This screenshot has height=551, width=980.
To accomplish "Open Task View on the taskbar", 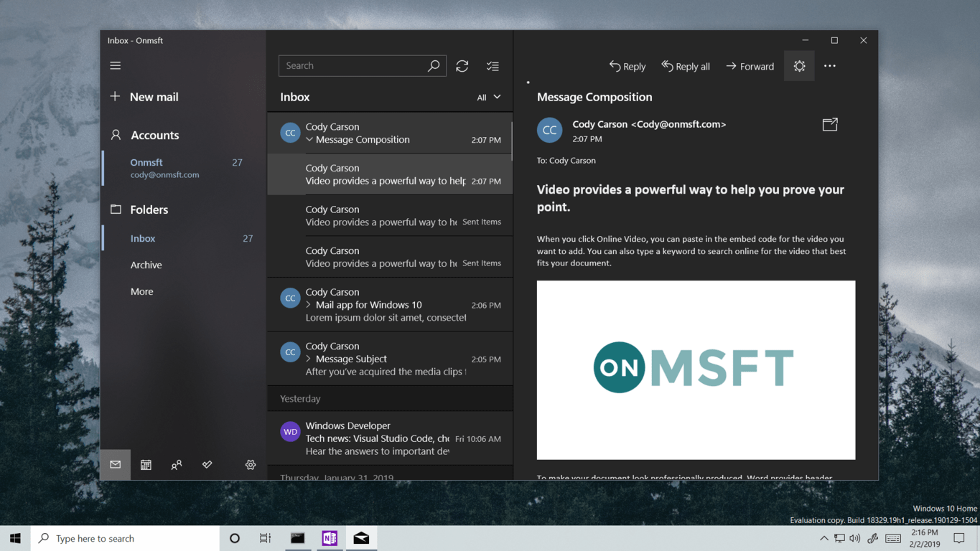I will [266, 538].
